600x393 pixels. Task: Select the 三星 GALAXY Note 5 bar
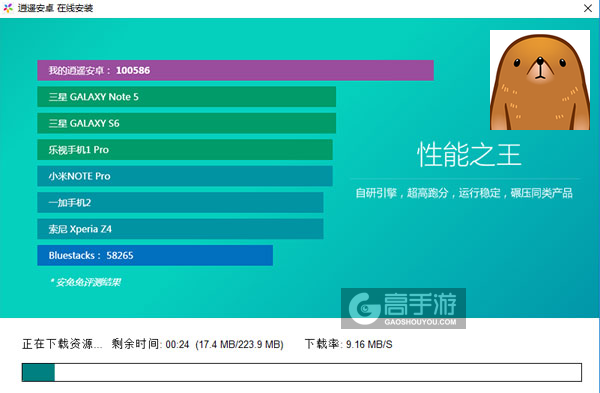[x=187, y=97]
